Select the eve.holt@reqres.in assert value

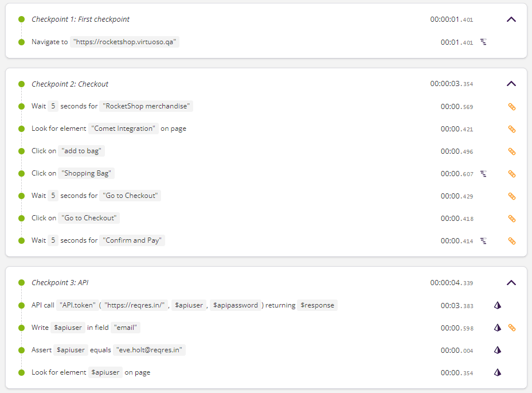[x=149, y=350]
